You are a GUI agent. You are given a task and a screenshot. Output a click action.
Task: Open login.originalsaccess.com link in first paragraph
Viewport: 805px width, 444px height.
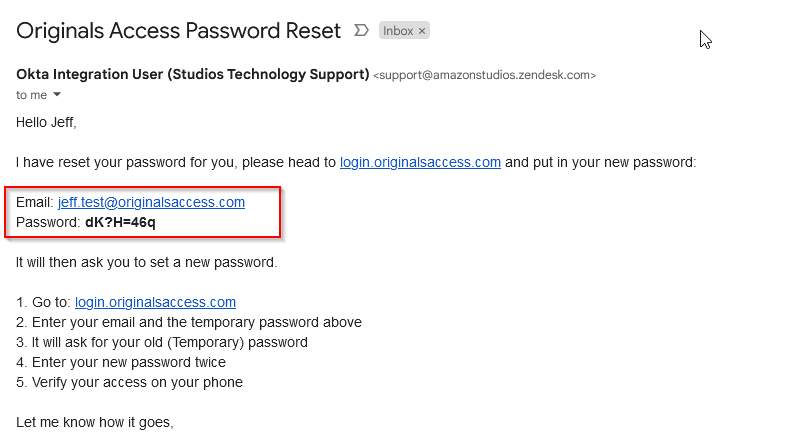(420, 162)
